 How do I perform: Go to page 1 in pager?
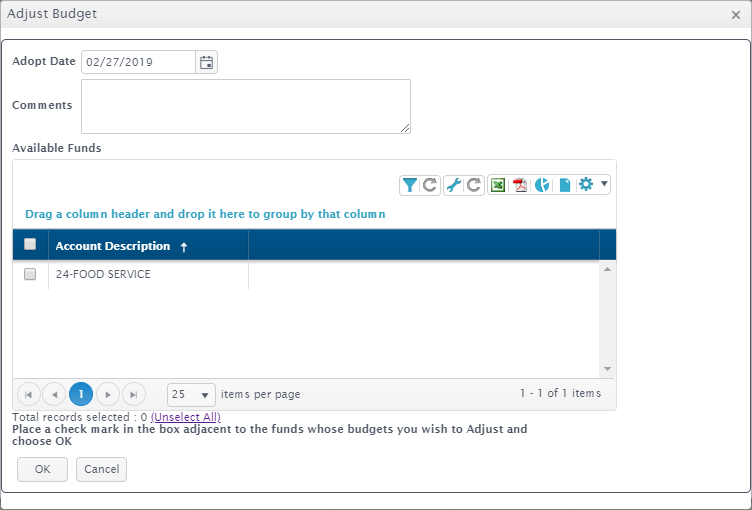(x=81, y=394)
